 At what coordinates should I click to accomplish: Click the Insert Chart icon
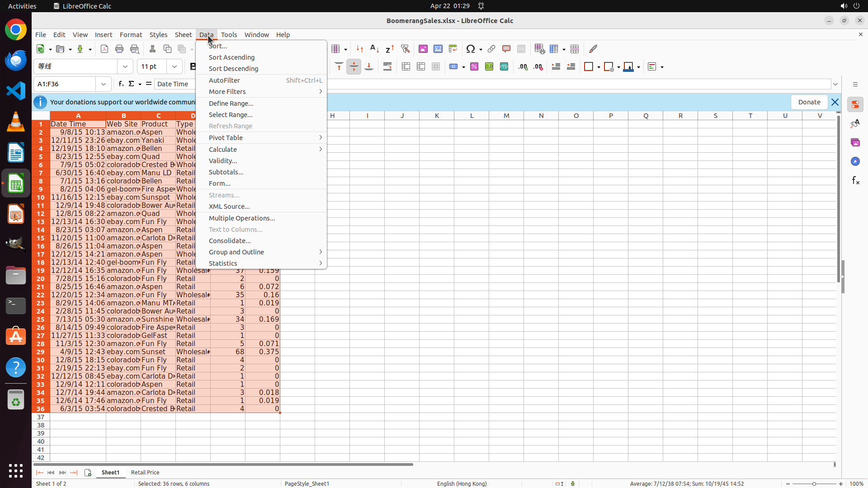coord(438,49)
